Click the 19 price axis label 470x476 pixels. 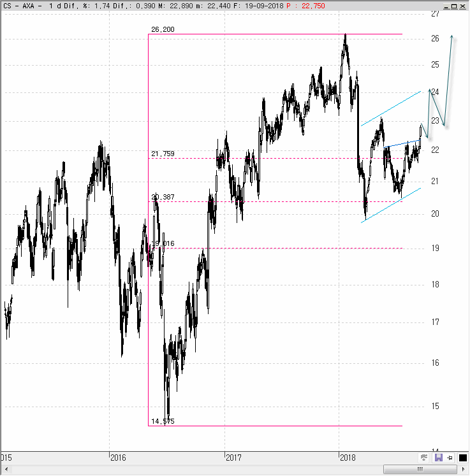coord(435,248)
